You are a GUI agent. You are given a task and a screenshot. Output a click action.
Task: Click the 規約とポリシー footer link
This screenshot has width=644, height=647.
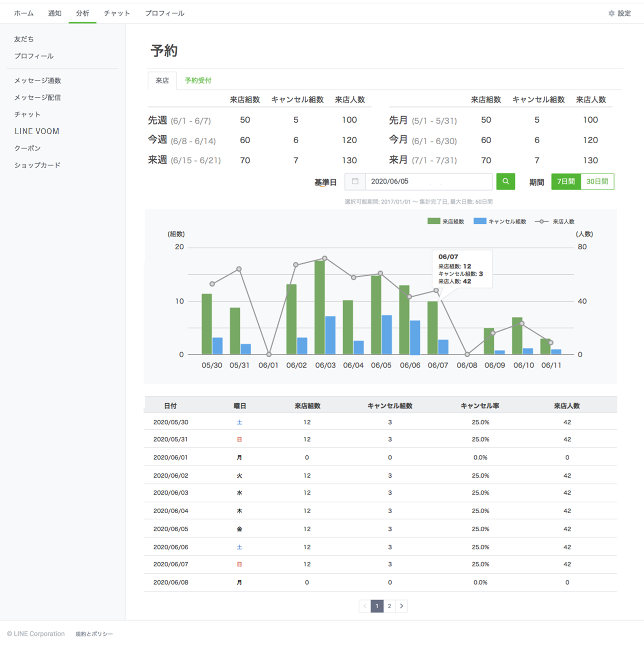(94, 634)
